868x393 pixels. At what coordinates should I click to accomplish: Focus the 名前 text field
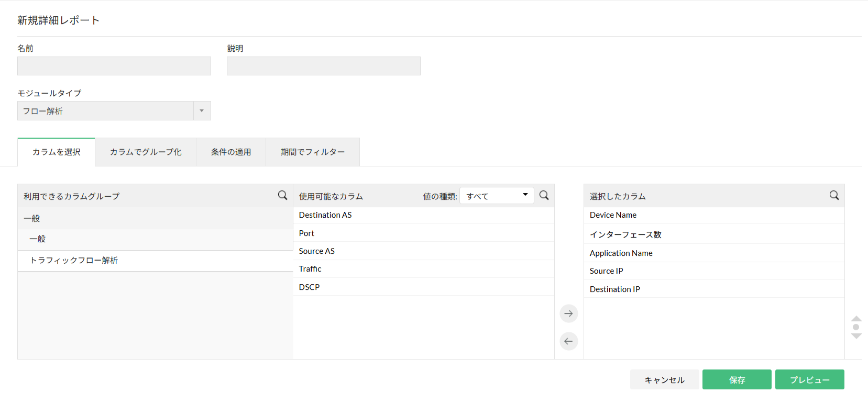[114, 66]
